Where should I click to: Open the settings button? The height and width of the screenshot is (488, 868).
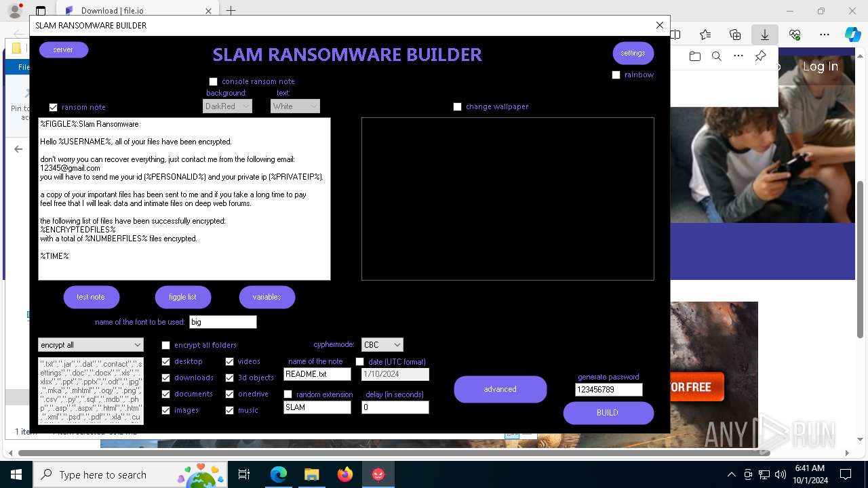click(633, 53)
